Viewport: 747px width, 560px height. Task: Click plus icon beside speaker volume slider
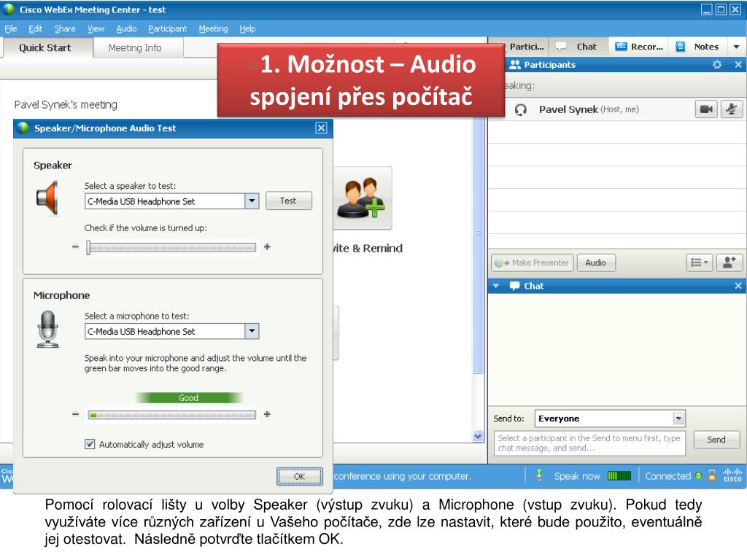(x=267, y=246)
